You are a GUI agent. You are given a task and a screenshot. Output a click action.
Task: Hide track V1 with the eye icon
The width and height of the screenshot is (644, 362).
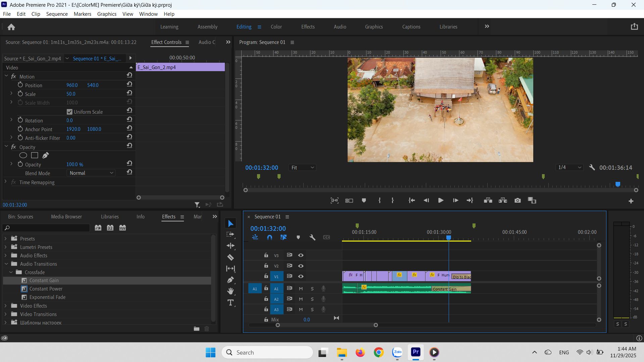pyautogui.click(x=301, y=276)
